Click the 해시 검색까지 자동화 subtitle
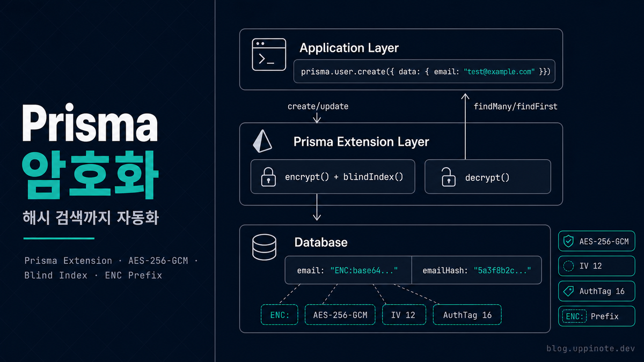 [x=91, y=219]
